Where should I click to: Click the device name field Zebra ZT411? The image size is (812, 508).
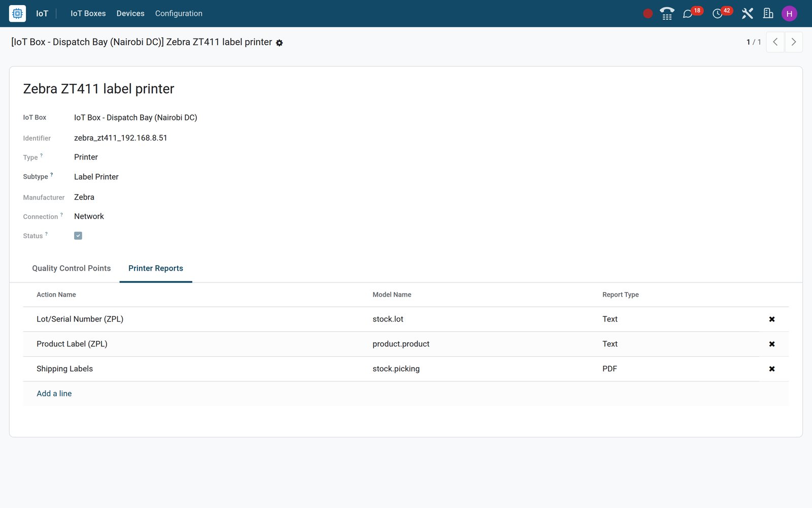click(99, 89)
